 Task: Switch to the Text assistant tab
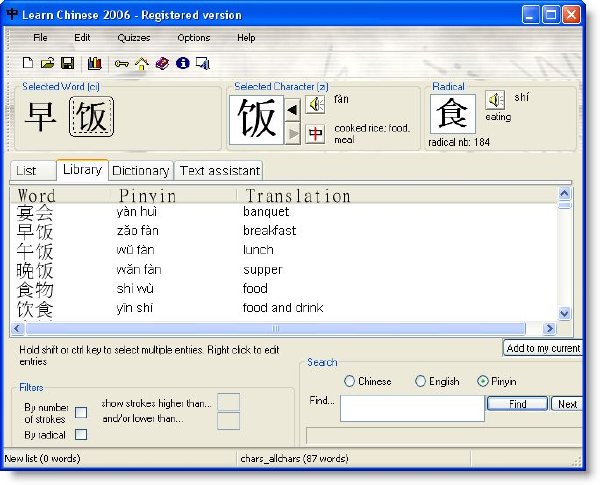(x=219, y=171)
